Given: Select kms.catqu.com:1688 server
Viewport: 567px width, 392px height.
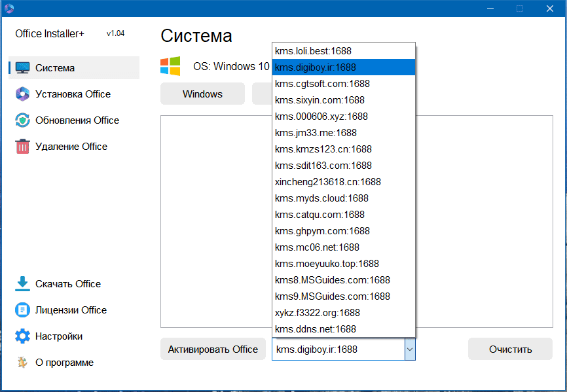Looking at the screenshot, I should pyautogui.click(x=344, y=215).
